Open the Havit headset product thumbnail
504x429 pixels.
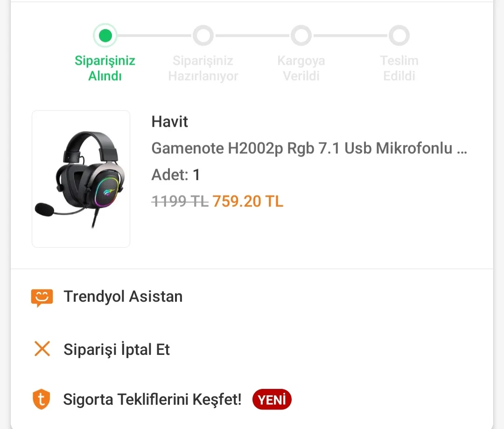[81, 179]
